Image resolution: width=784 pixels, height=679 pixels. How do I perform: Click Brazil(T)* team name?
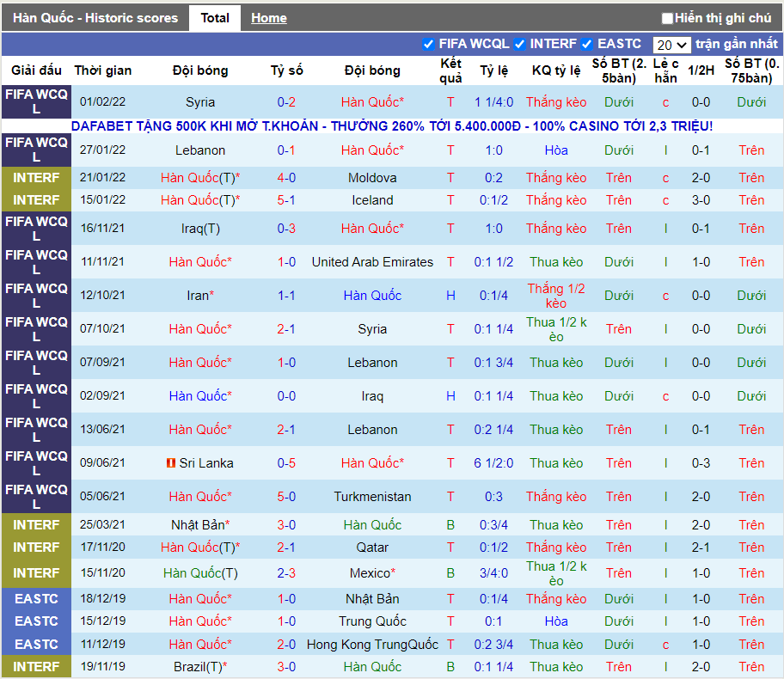coord(200,667)
